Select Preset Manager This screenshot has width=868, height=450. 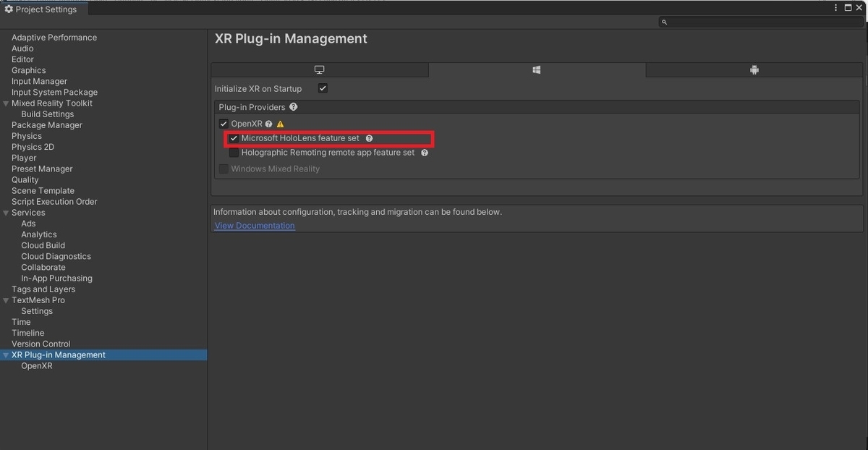[x=42, y=169]
